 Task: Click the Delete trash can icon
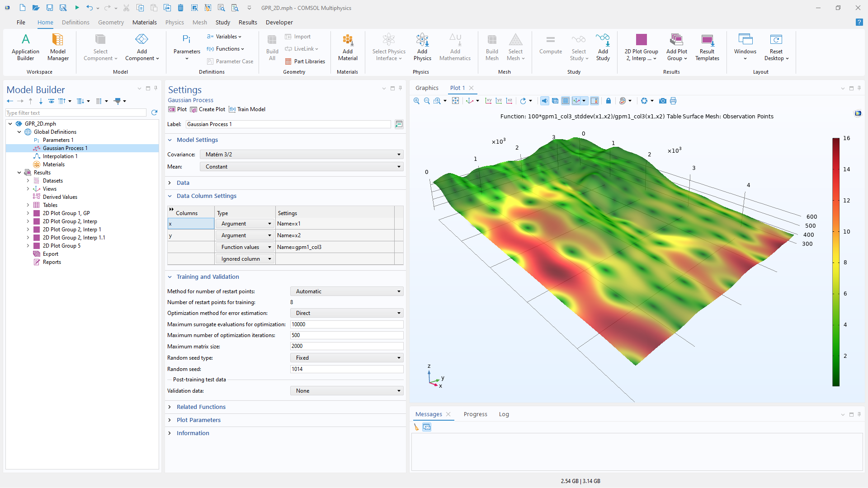point(181,8)
